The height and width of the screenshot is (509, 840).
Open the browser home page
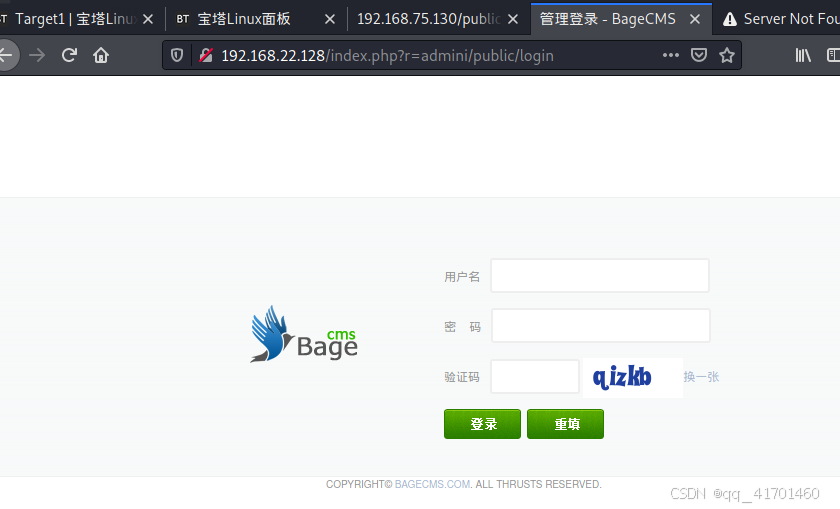coord(101,55)
